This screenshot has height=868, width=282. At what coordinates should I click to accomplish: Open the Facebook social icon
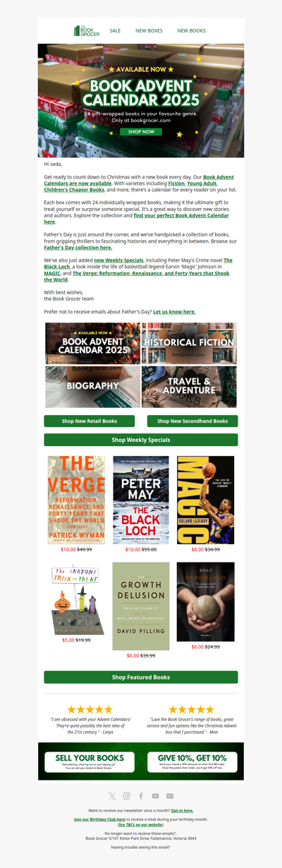[x=141, y=796]
